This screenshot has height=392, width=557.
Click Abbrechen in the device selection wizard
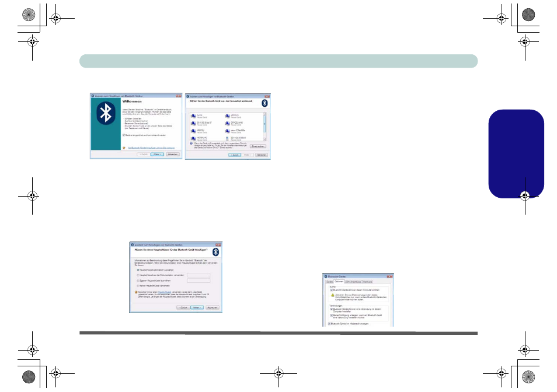(x=262, y=155)
